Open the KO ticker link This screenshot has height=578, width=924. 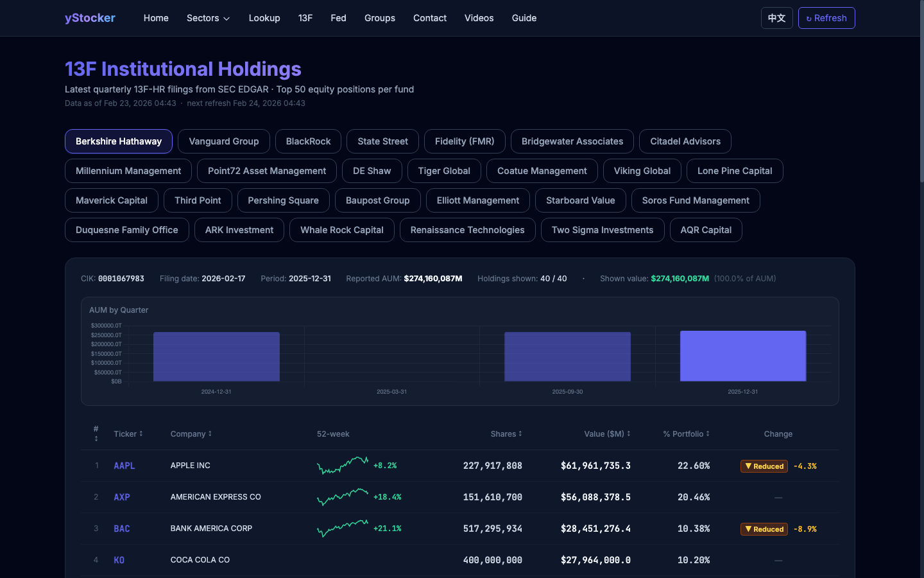click(x=119, y=560)
